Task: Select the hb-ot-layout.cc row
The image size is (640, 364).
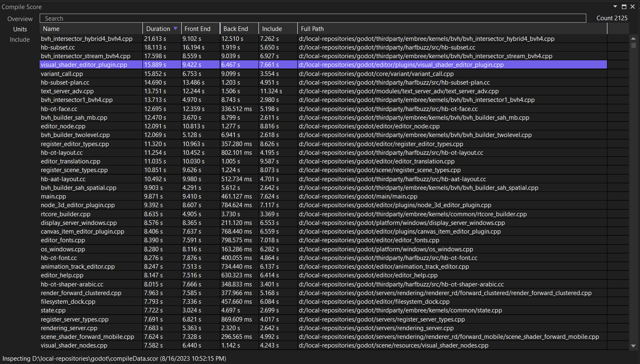Action: click(x=323, y=153)
